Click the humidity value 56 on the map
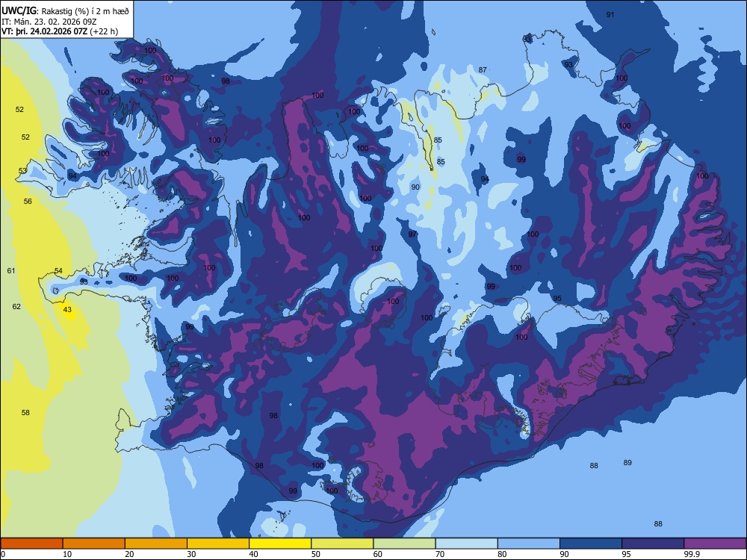This screenshot has width=747, height=560. pos(28,202)
